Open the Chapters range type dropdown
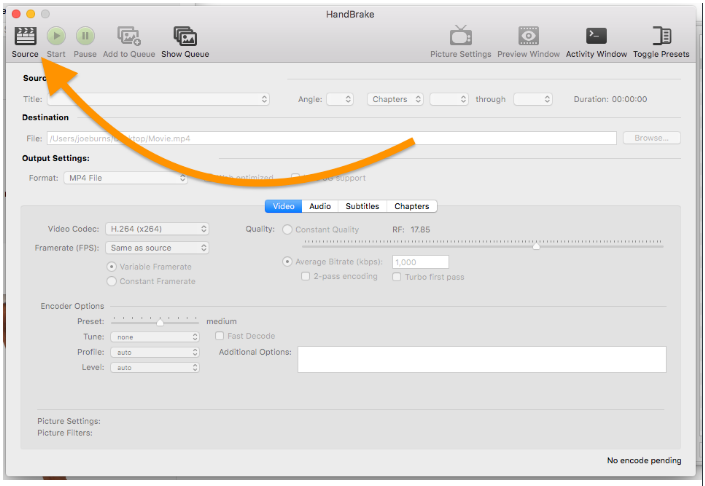The image size is (705, 486). [395, 99]
